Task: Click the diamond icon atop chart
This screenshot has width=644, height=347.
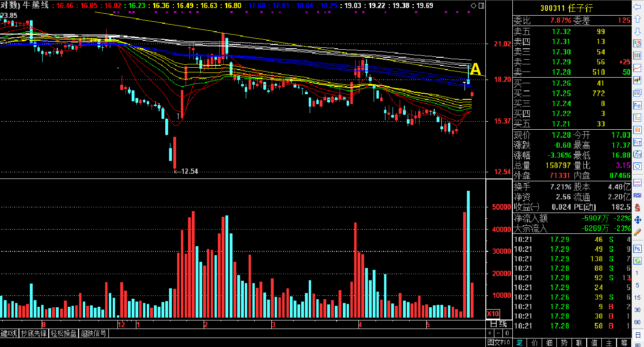Action: pyautogui.click(x=474, y=6)
